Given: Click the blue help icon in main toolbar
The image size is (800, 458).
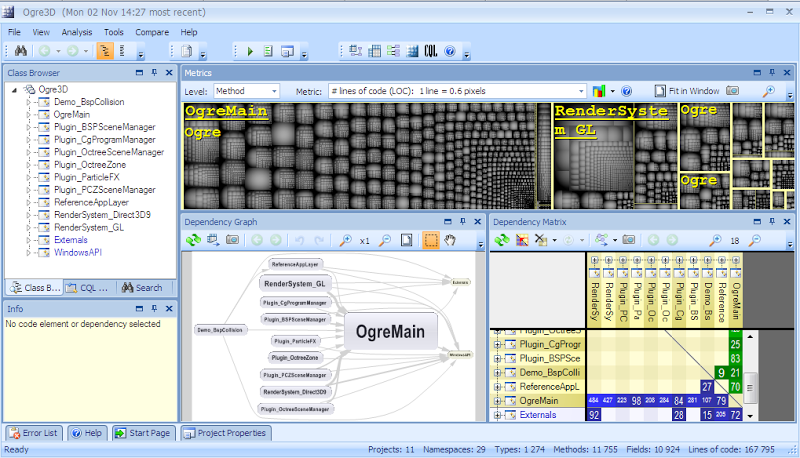Looking at the screenshot, I should (x=449, y=51).
